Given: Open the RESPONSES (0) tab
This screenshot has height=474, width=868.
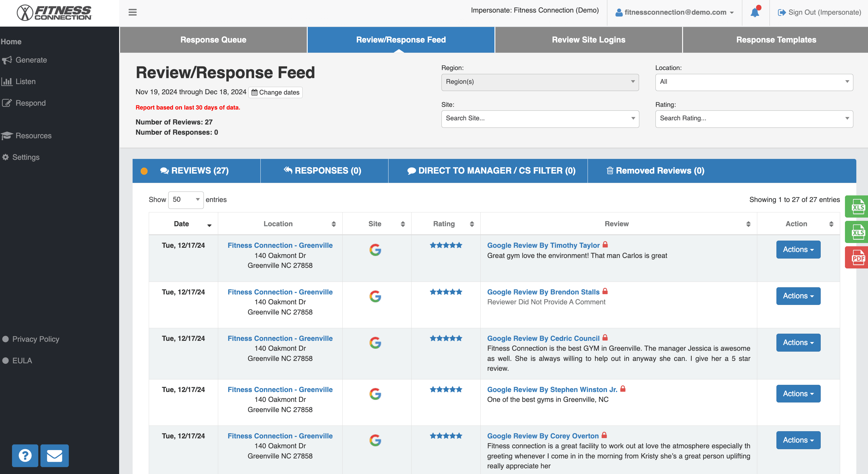Looking at the screenshot, I should pos(324,171).
